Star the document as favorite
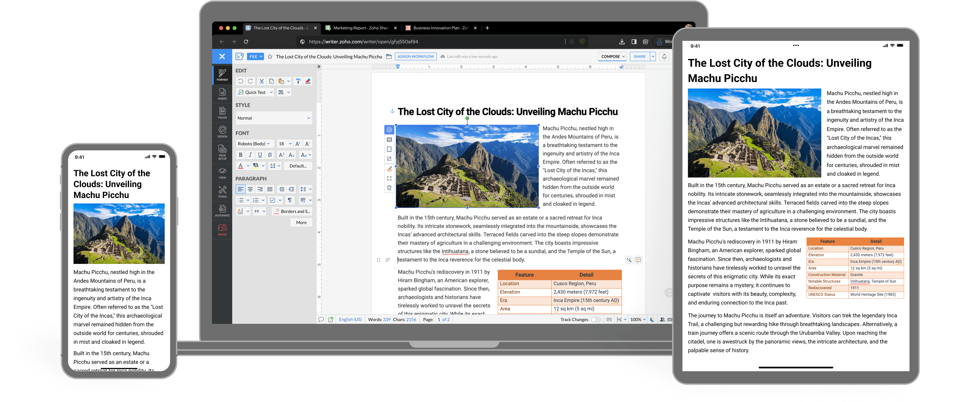This screenshot has width=980, height=402. click(x=270, y=56)
